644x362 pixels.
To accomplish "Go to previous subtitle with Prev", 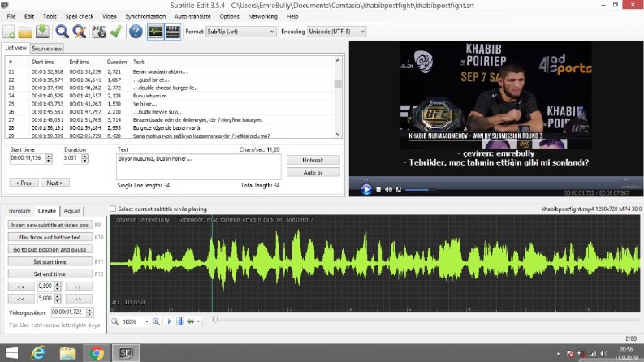I will pyautogui.click(x=24, y=183).
